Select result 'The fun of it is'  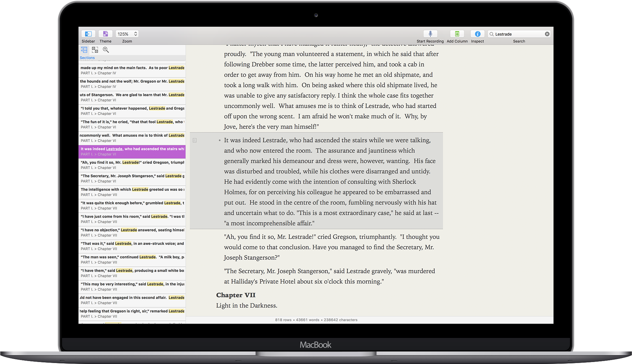(x=132, y=125)
